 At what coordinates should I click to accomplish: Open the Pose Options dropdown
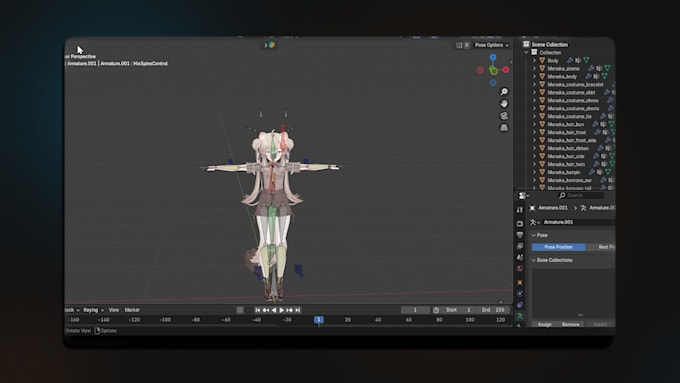[x=492, y=45]
